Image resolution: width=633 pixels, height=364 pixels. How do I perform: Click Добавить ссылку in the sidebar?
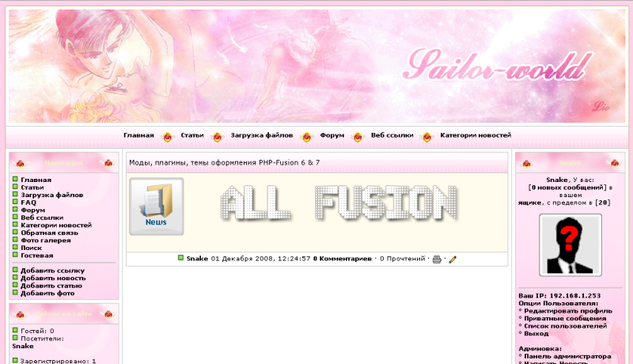(x=52, y=271)
